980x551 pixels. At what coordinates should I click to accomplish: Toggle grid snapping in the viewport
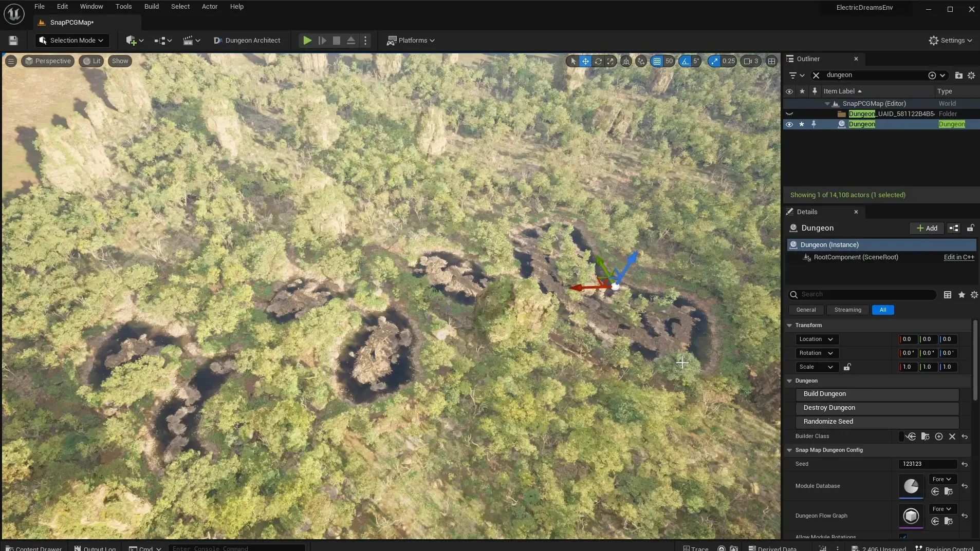[x=657, y=61]
